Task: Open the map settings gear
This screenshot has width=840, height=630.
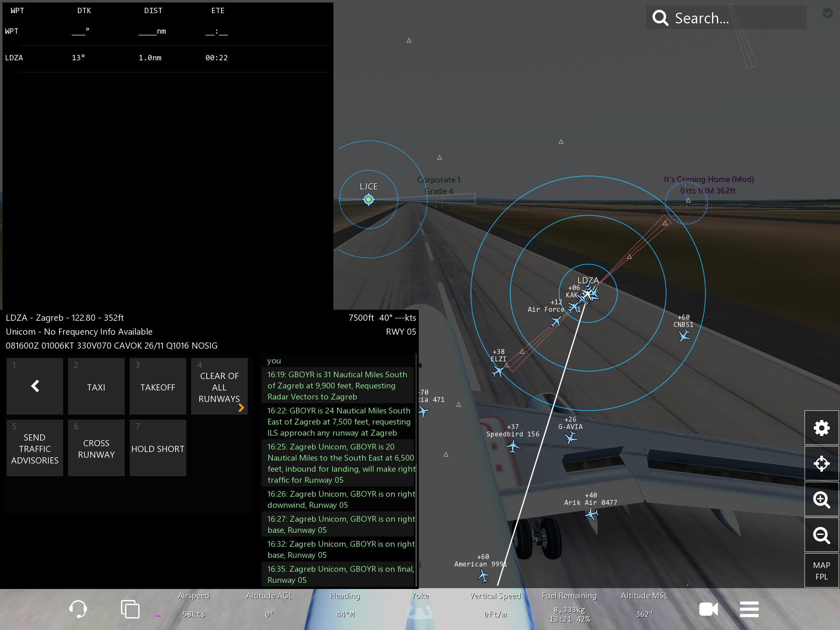Action: 821,428
